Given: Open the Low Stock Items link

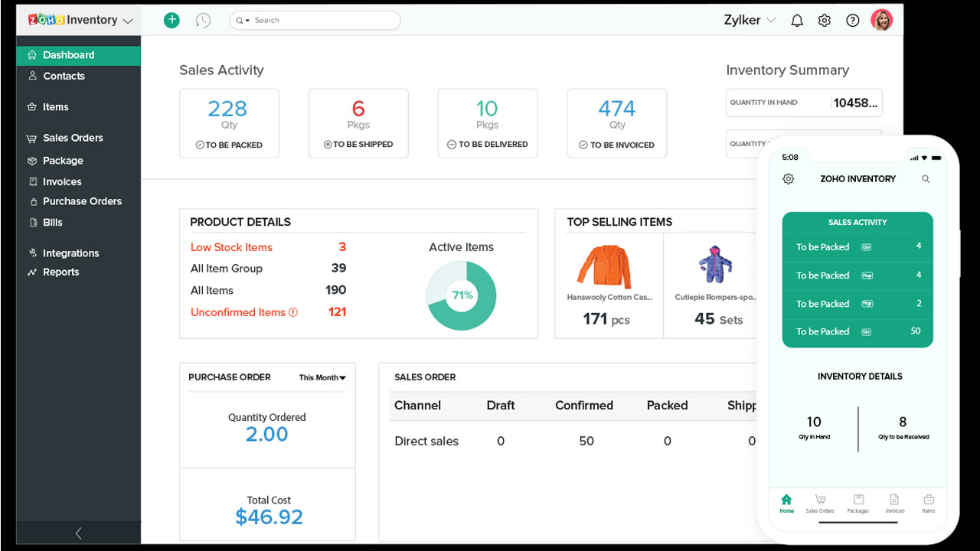Looking at the screenshot, I should 231,247.
